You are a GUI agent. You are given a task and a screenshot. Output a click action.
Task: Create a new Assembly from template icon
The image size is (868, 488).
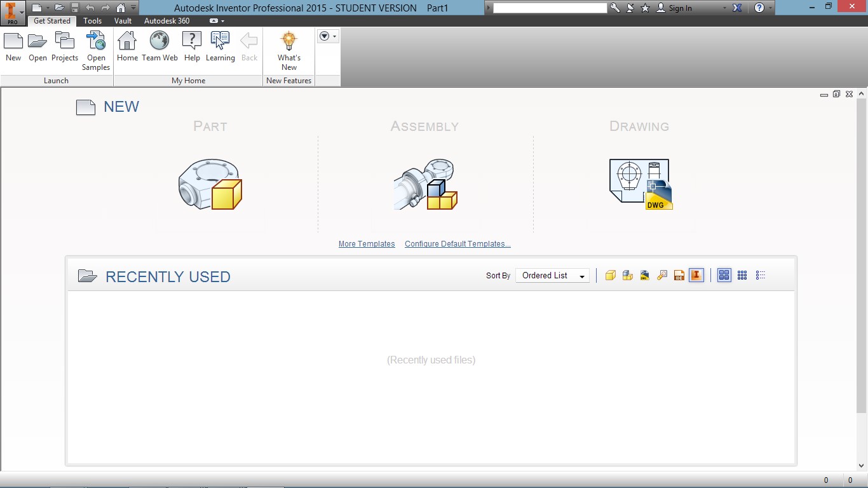coord(425,184)
